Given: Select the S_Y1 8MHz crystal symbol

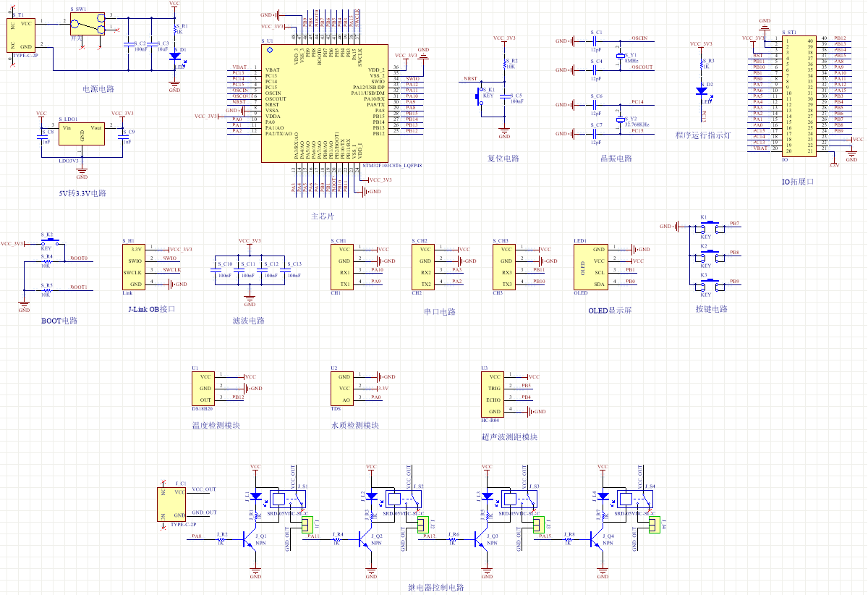Looking at the screenshot, I should tap(620, 55).
